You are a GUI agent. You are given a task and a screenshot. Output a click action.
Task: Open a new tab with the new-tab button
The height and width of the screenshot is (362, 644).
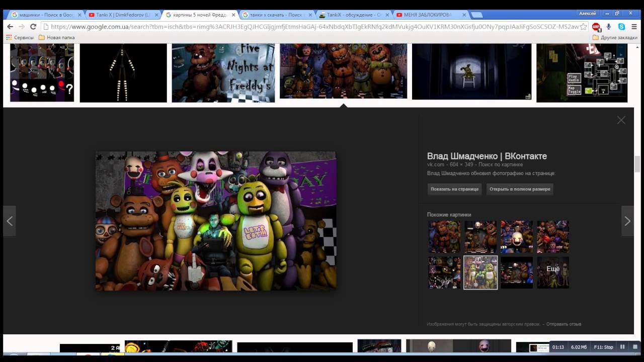click(x=476, y=15)
